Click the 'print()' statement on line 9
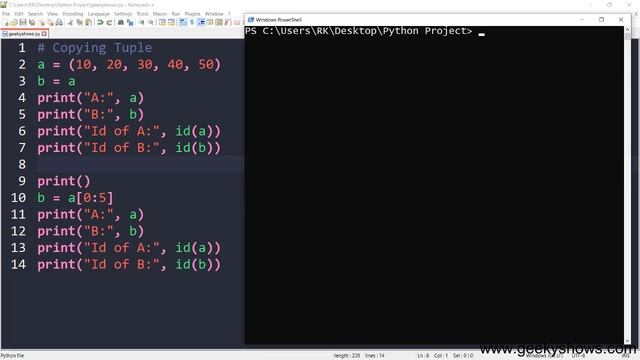The image size is (640, 360). click(x=64, y=181)
